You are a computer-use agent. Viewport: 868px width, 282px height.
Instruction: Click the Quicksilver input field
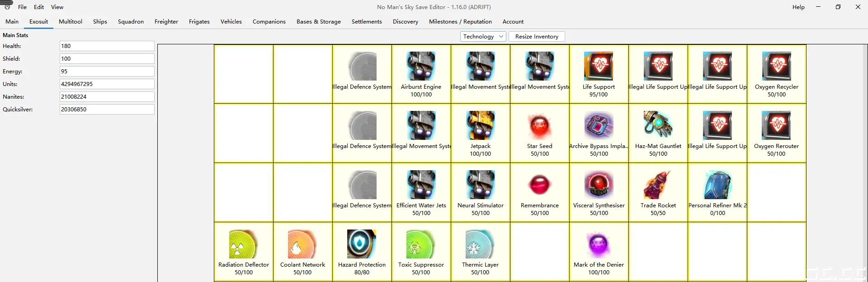[107, 109]
